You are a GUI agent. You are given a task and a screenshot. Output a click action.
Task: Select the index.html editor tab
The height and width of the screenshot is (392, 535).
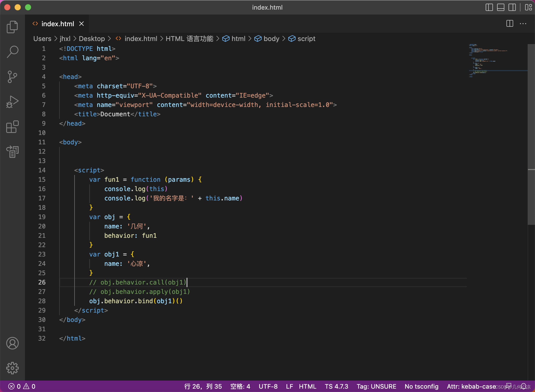point(57,24)
